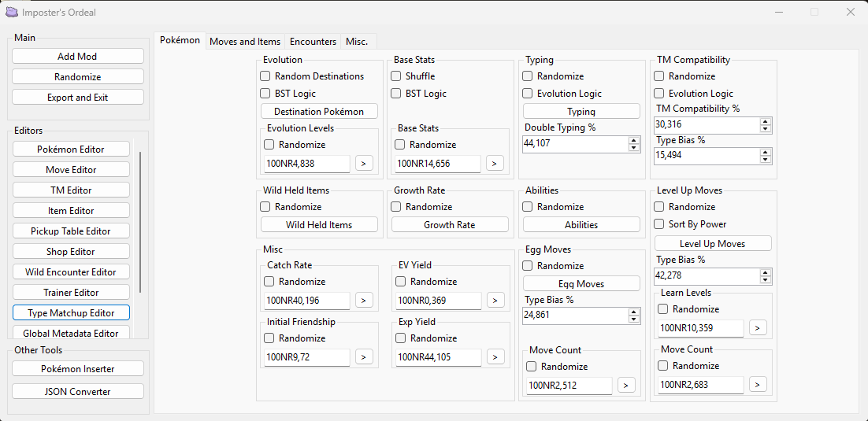Open the Item Editor
Viewport: 868px width, 421px height.
(x=71, y=211)
